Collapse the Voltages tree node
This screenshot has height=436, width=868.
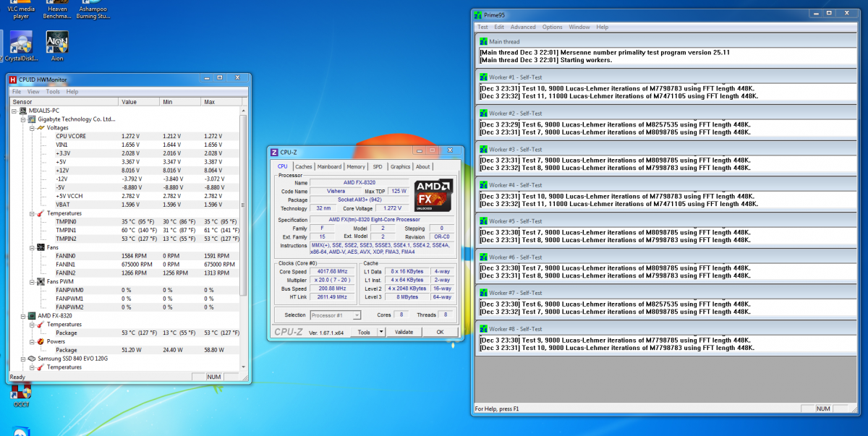(32, 128)
